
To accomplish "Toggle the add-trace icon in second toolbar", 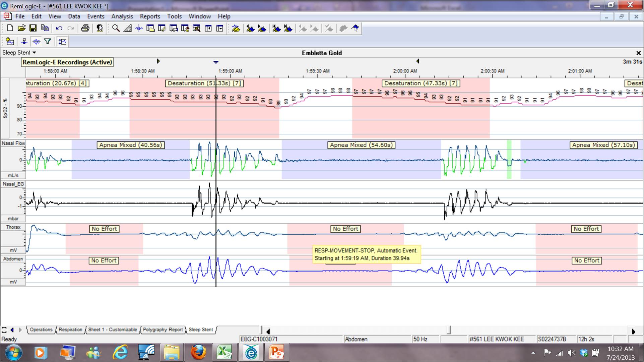I will [10, 42].
